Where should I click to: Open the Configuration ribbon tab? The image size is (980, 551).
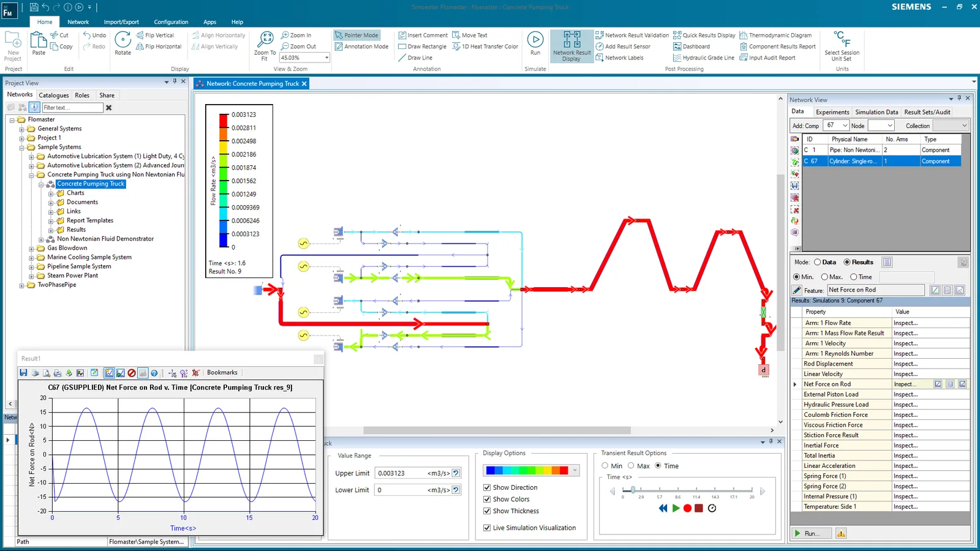pos(171,22)
